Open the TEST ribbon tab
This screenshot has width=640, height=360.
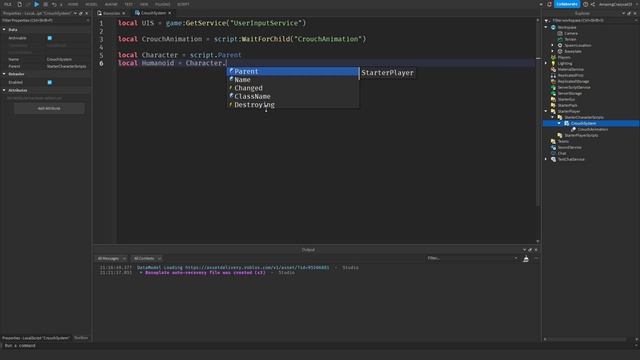129,4
